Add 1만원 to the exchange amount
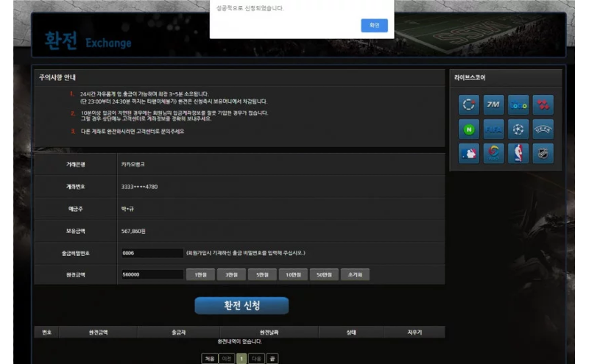 (x=200, y=274)
